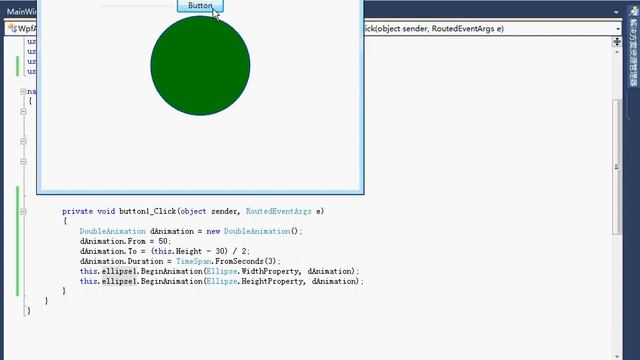
Task: Click the dAnimation.From = 50 line
Action: point(125,241)
